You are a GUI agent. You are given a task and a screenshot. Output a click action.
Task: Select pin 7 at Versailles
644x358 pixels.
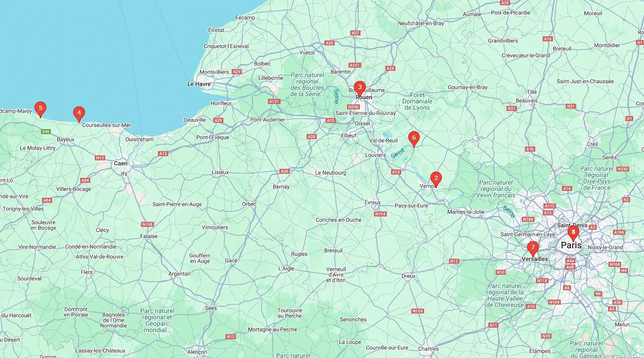[533, 248]
